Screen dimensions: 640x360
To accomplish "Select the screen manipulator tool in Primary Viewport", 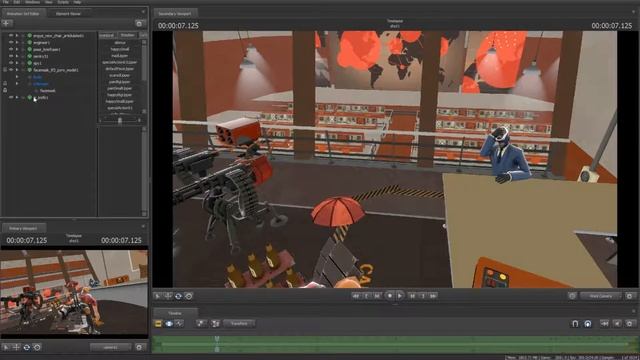I will [37, 347].
